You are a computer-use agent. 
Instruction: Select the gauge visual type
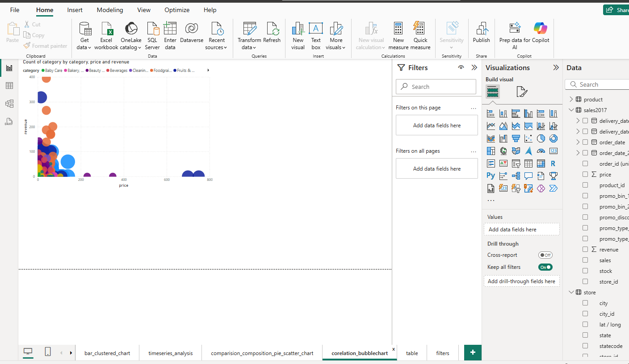point(541,151)
